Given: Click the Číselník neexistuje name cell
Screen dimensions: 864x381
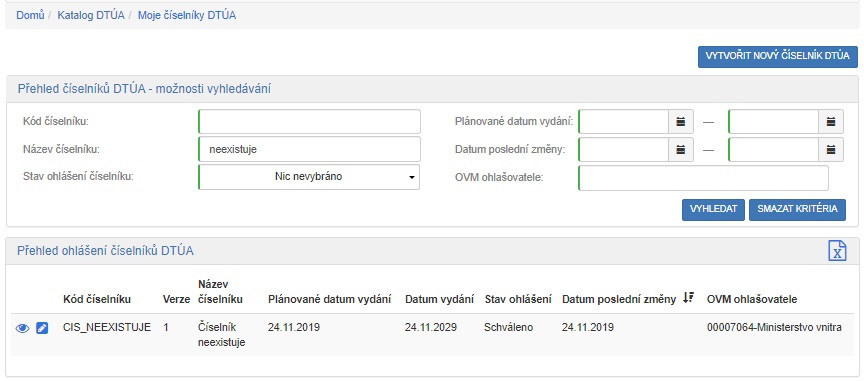Looking at the screenshot, I should coord(222,335).
